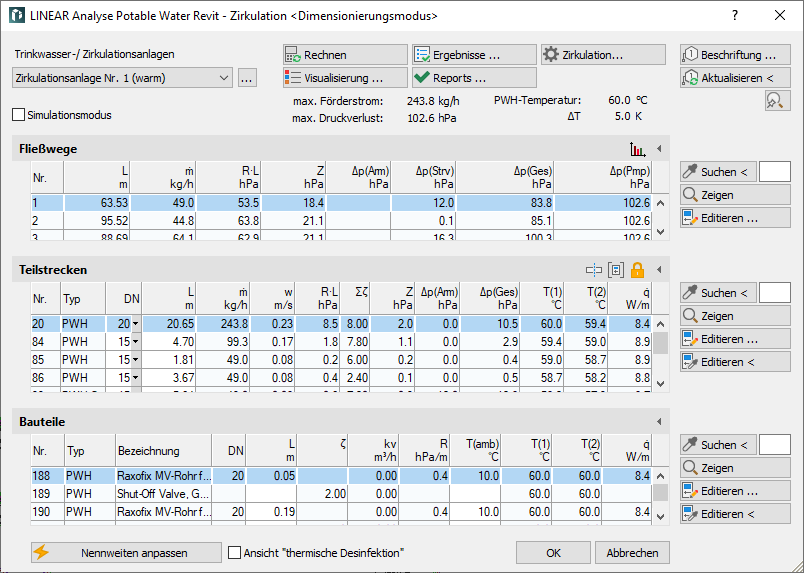This screenshot has height=573, width=804.
Task: Enable the Simulationsmodus checkbox
Action: click(18, 115)
